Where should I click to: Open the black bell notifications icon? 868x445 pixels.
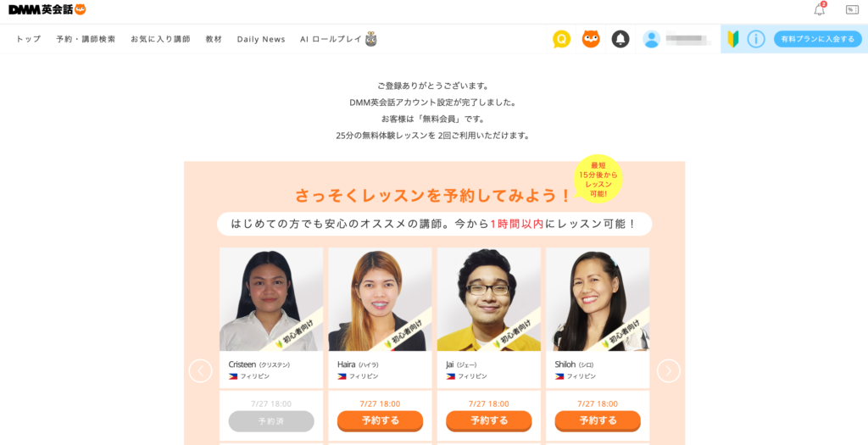tap(620, 39)
